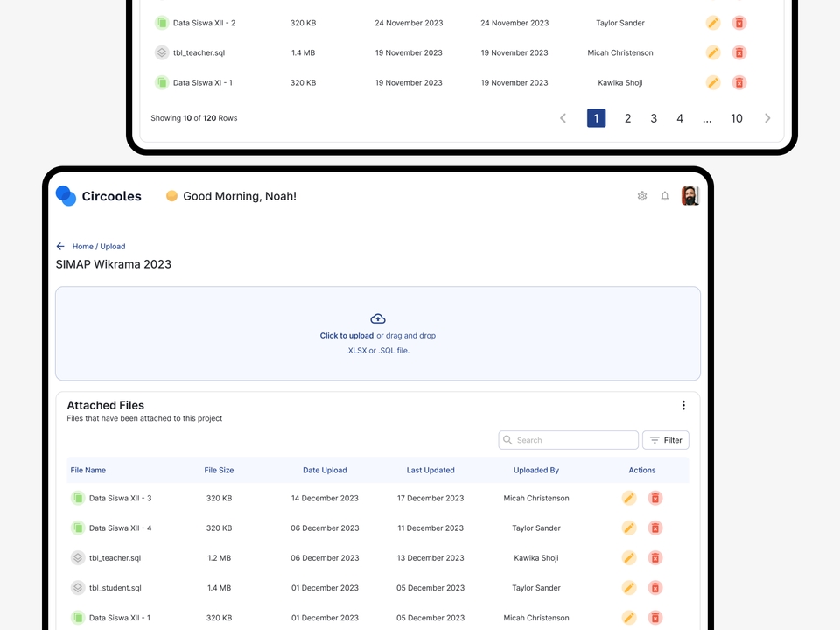The height and width of the screenshot is (630, 840).
Task: Go to next page with right chevron
Action: [767, 118]
